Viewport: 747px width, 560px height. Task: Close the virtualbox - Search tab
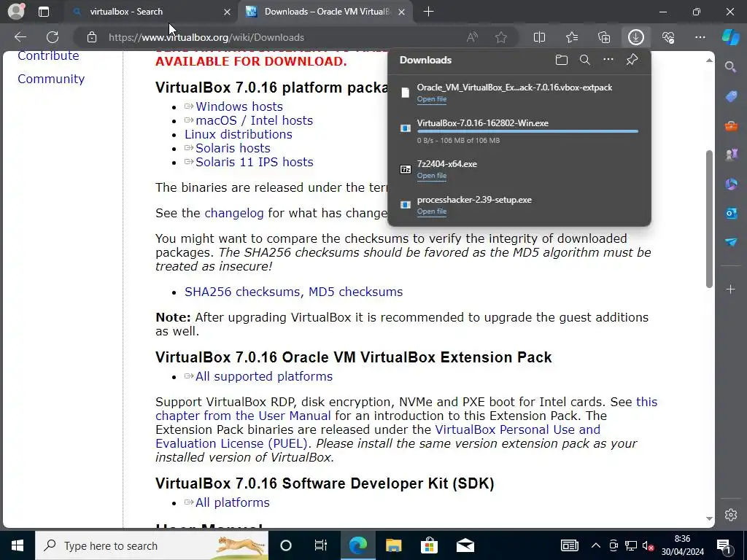228,12
